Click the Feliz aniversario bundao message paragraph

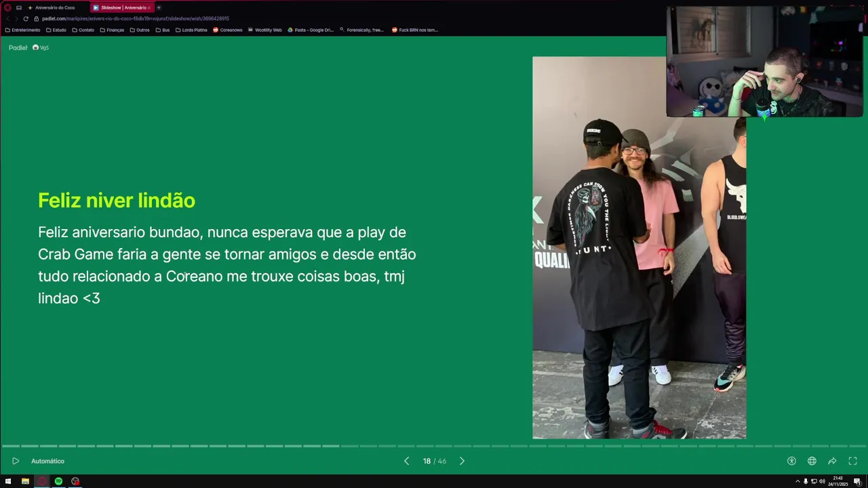pyautogui.click(x=227, y=265)
